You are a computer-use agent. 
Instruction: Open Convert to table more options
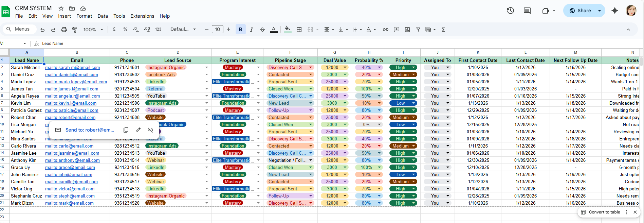click(626, 212)
